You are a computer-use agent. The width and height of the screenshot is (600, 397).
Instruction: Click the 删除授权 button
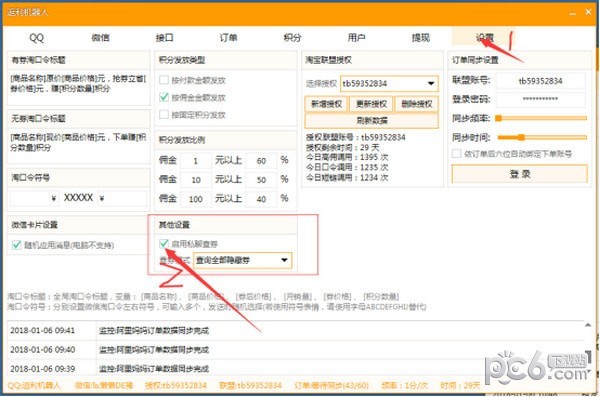click(416, 104)
